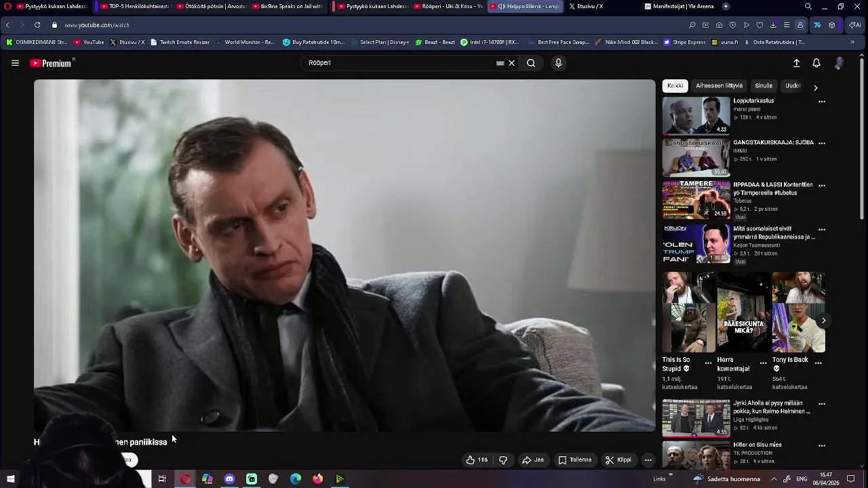Open YouTube bookmark in bookmarks bar
Screen dimensions: 868x488
(x=89, y=42)
